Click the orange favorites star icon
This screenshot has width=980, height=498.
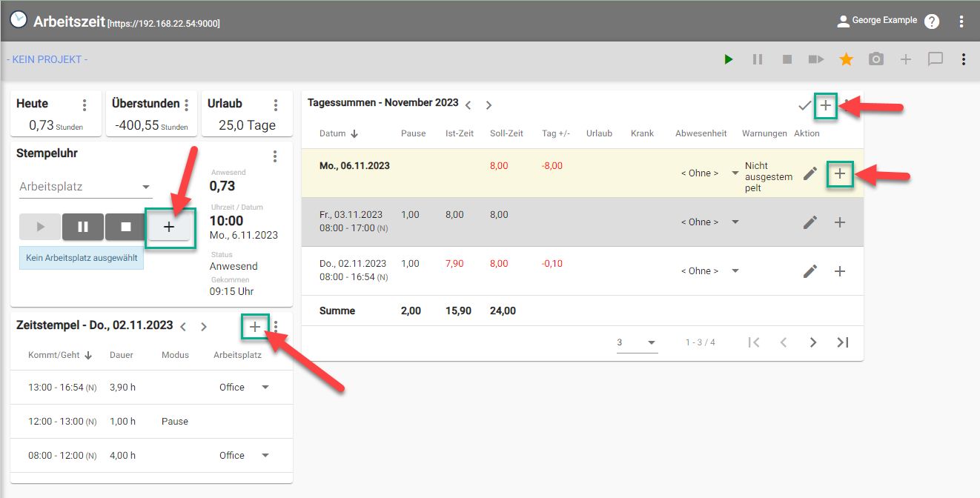pyautogui.click(x=846, y=59)
